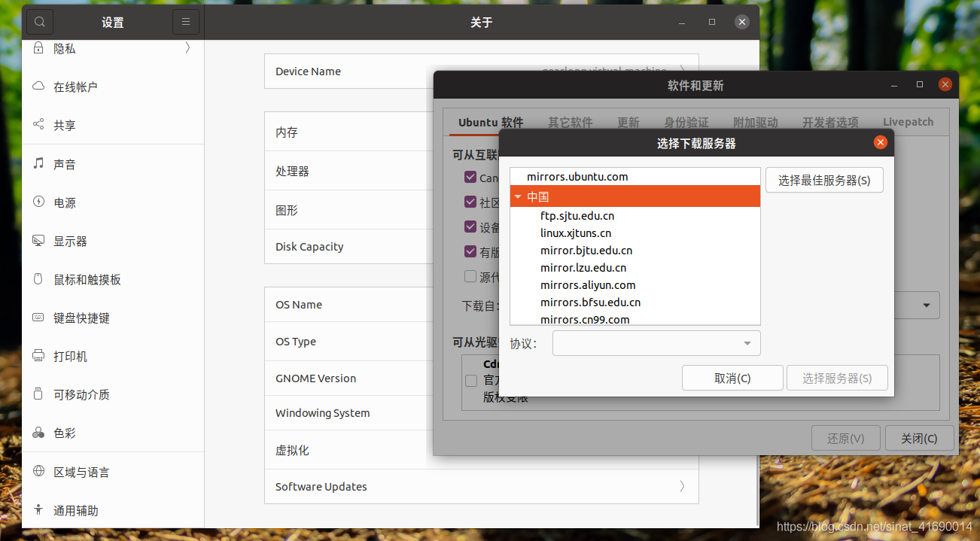Toggle the 设备 drivers checkbox
The height and width of the screenshot is (541, 980).
[470, 226]
